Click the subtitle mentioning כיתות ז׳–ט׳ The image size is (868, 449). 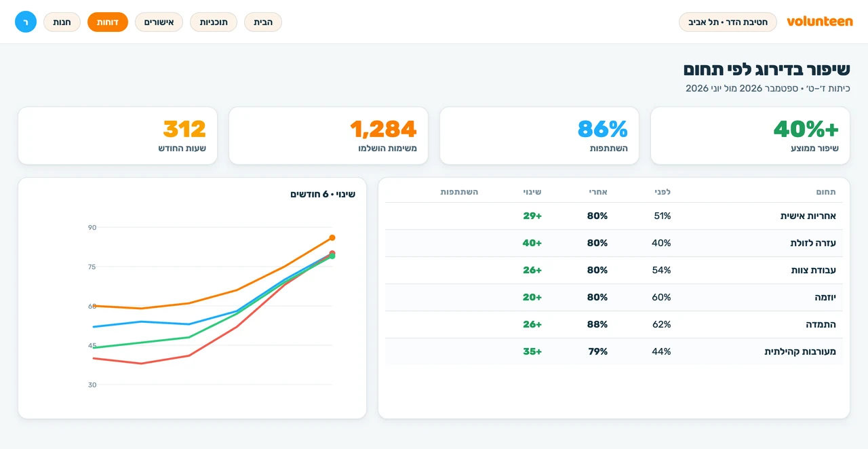tap(768, 88)
